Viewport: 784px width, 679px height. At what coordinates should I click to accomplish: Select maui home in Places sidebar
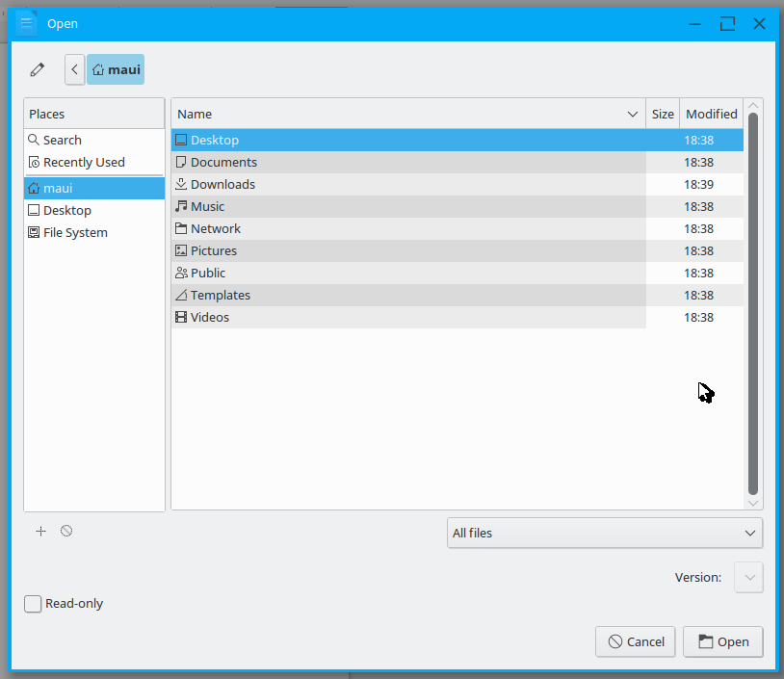pyautogui.click(x=94, y=188)
